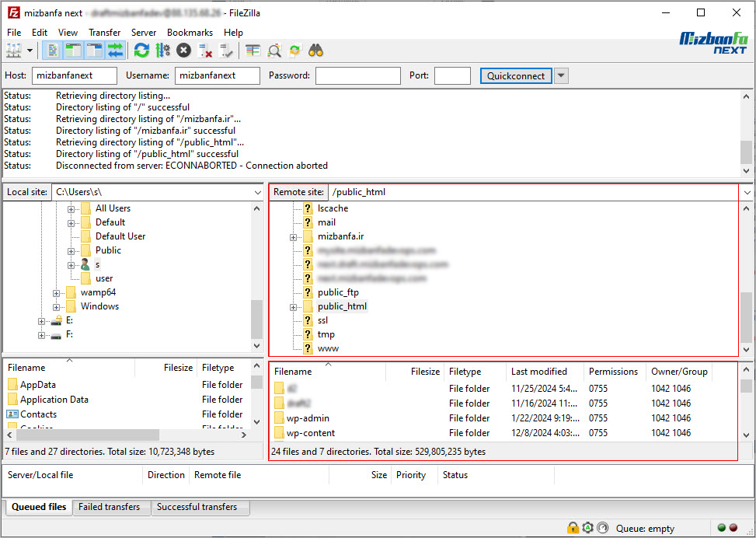
Task: Expand the mizbanfa.ir remote folder
Action: click(293, 237)
